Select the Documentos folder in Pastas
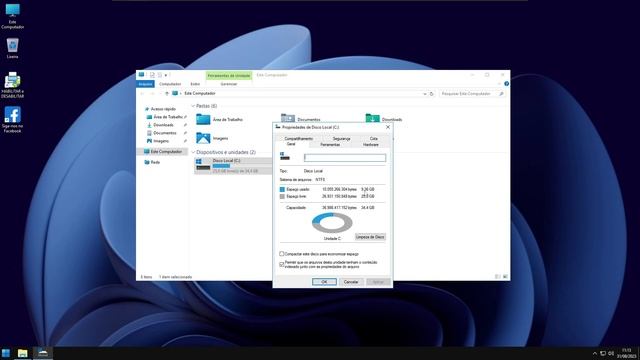Viewport: 640px width, 360px height. coord(300,118)
